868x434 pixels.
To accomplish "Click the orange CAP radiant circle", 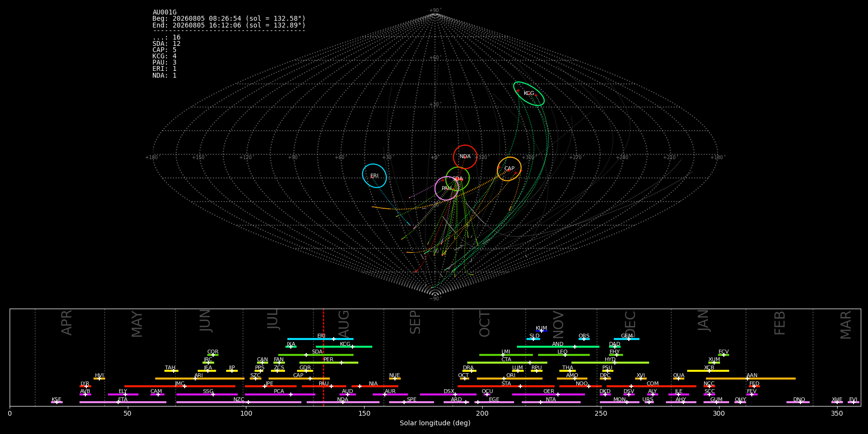I will coord(509,169).
